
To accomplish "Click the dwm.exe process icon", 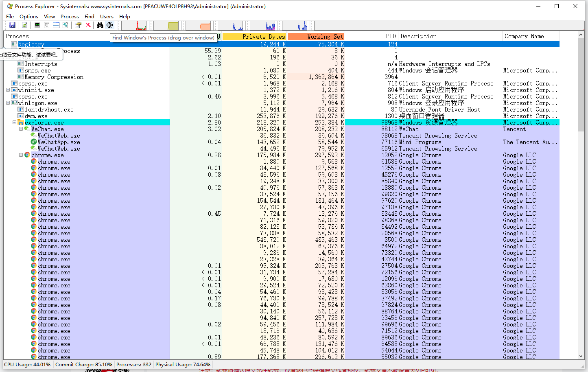I will pos(21,116).
